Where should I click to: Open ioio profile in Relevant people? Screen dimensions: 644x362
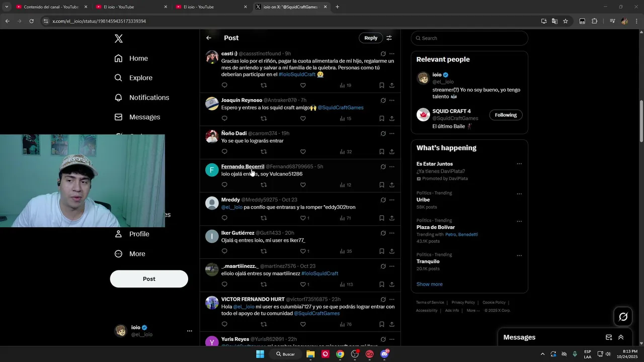pos(437,75)
